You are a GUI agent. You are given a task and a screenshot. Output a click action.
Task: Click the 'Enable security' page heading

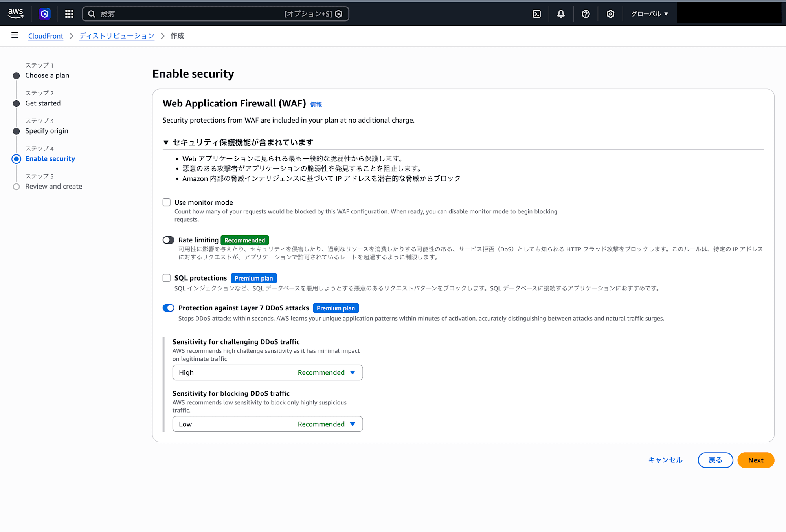click(x=193, y=74)
